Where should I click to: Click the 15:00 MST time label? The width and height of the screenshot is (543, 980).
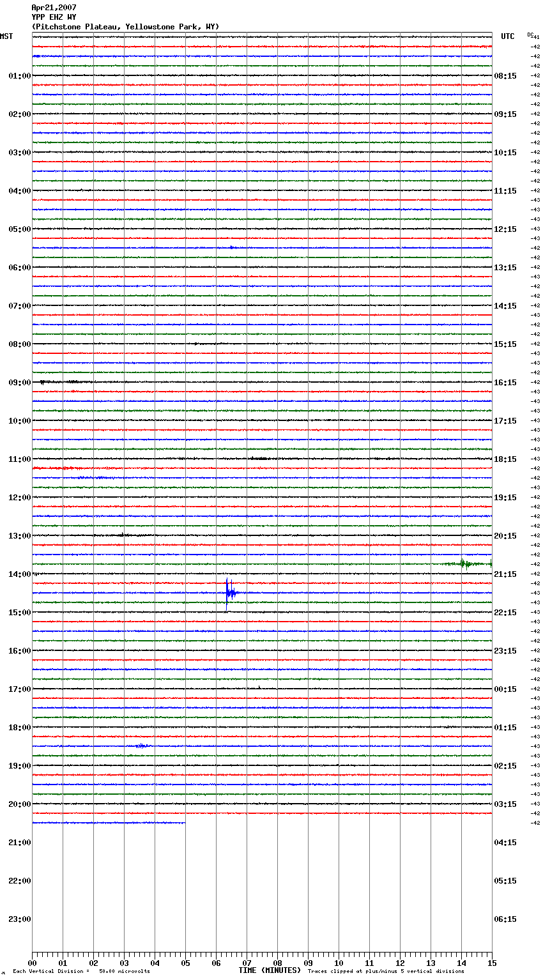(x=20, y=613)
